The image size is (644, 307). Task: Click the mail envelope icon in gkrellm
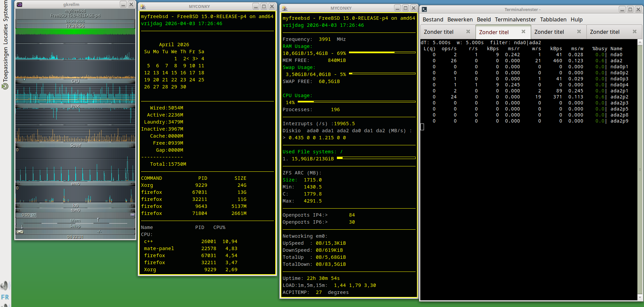(20, 232)
